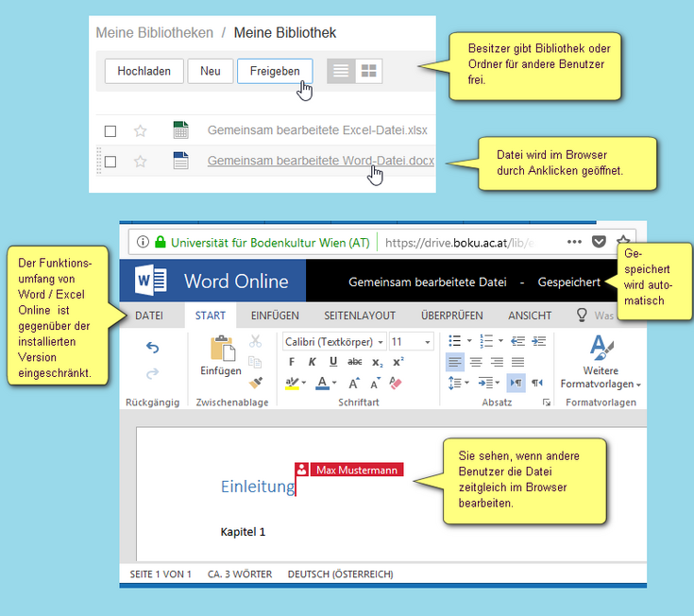Center text in Absatz group

[x=476, y=362]
